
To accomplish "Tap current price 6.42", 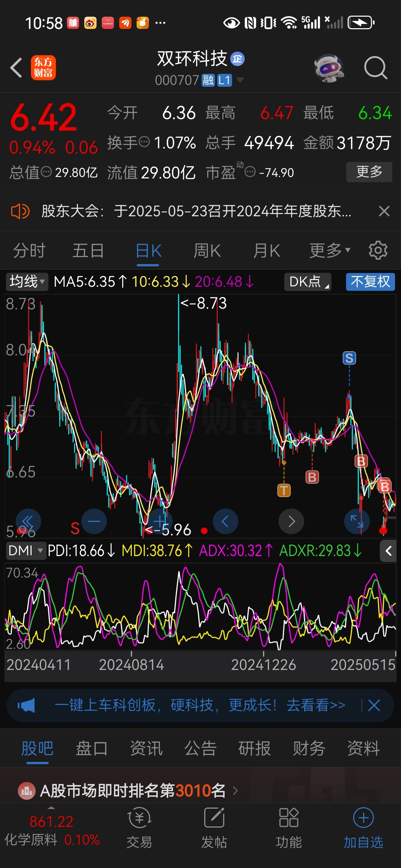I will coord(44,118).
